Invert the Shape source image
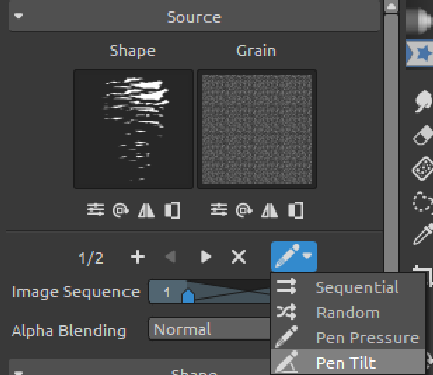 pyautogui.click(x=172, y=210)
